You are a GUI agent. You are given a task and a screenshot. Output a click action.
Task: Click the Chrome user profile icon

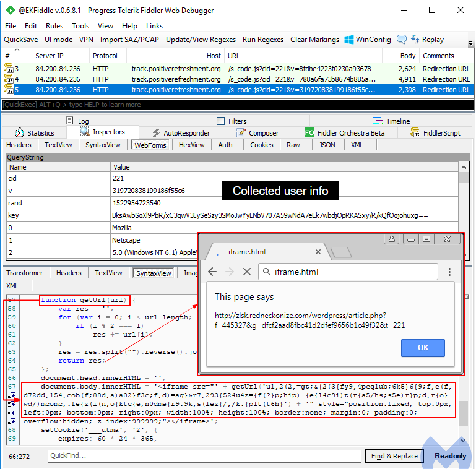(x=392, y=239)
